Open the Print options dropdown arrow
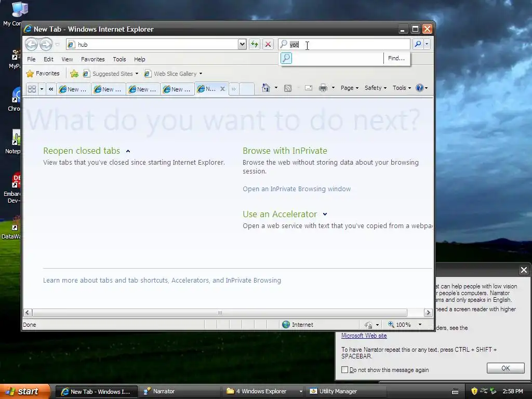This screenshot has width=532, height=399. click(333, 88)
